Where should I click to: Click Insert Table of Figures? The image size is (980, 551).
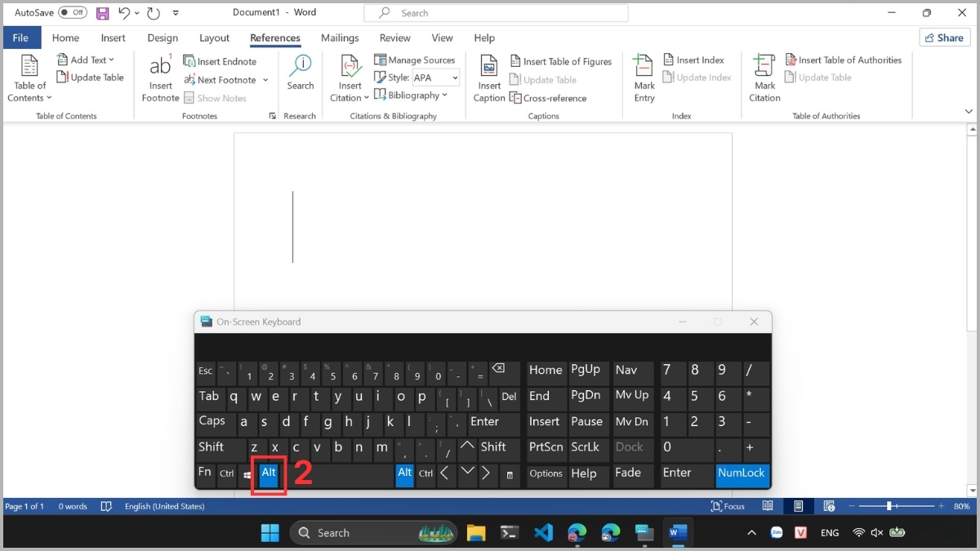(560, 61)
